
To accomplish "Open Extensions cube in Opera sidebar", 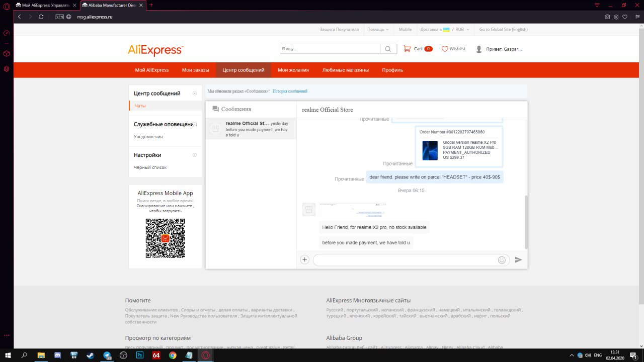I will (x=7, y=53).
